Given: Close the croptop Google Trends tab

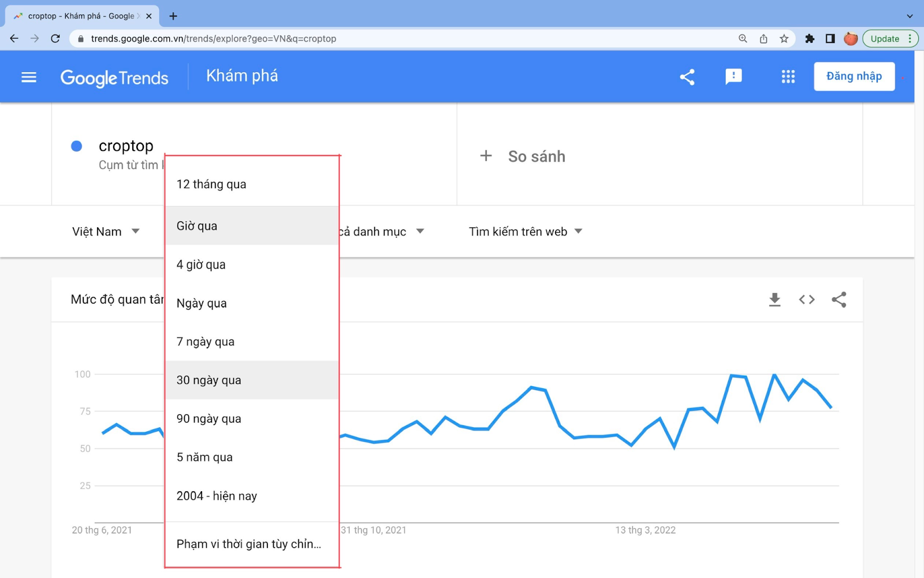Looking at the screenshot, I should pyautogui.click(x=149, y=16).
